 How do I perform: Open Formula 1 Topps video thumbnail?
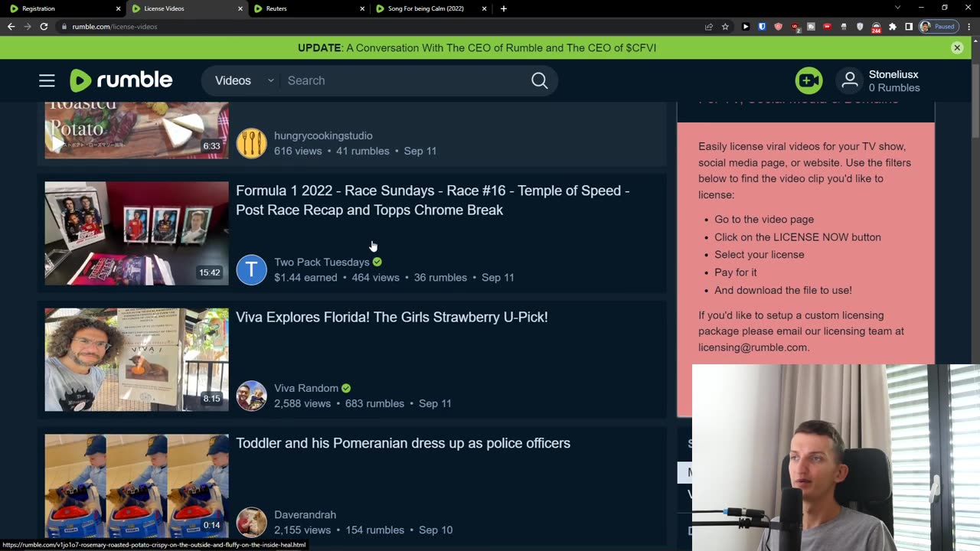(x=136, y=233)
